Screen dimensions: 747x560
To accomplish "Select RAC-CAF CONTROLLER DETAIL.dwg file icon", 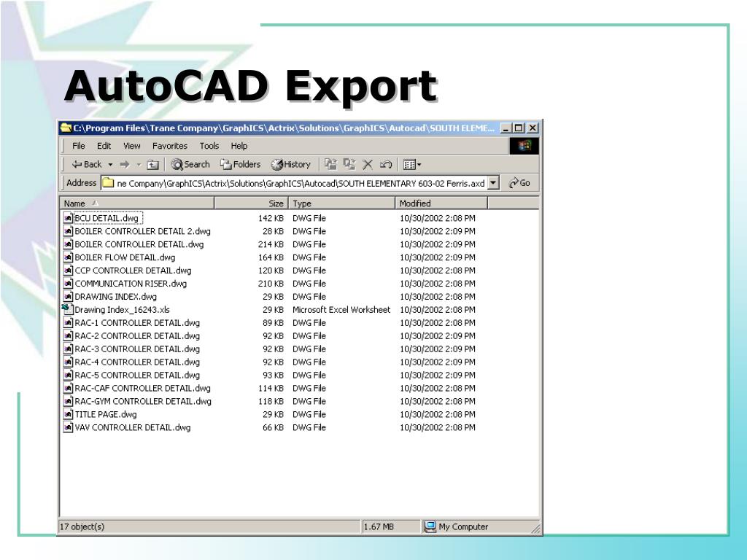I will pos(68,389).
